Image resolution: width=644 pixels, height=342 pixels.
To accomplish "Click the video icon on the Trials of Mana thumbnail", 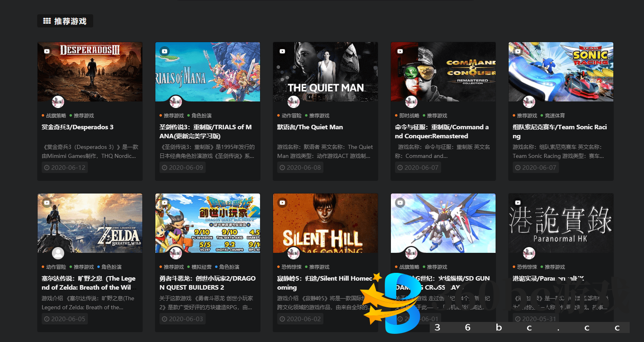I will [164, 52].
